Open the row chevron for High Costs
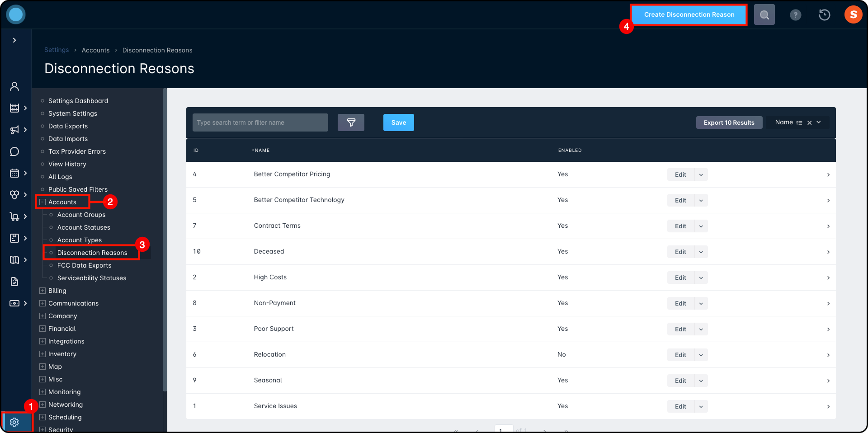 (828, 278)
